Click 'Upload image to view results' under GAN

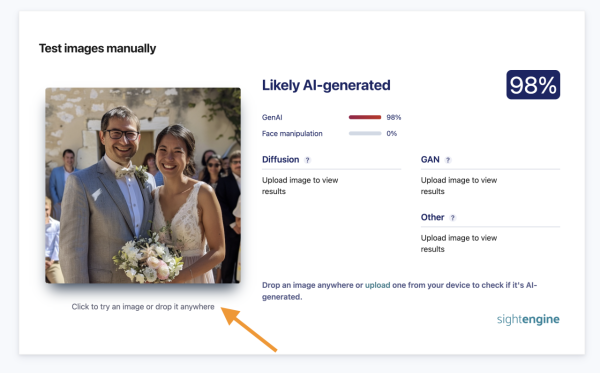pyautogui.click(x=459, y=186)
